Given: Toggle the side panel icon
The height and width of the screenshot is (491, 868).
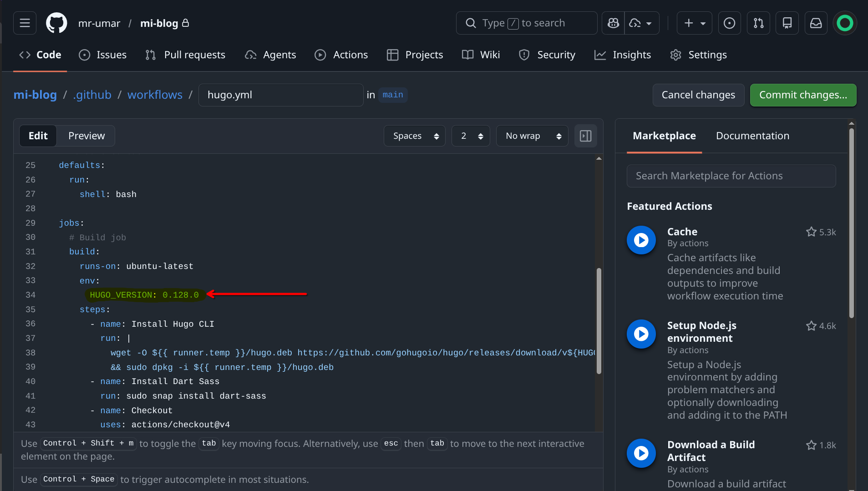Looking at the screenshot, I should [586, 136].
